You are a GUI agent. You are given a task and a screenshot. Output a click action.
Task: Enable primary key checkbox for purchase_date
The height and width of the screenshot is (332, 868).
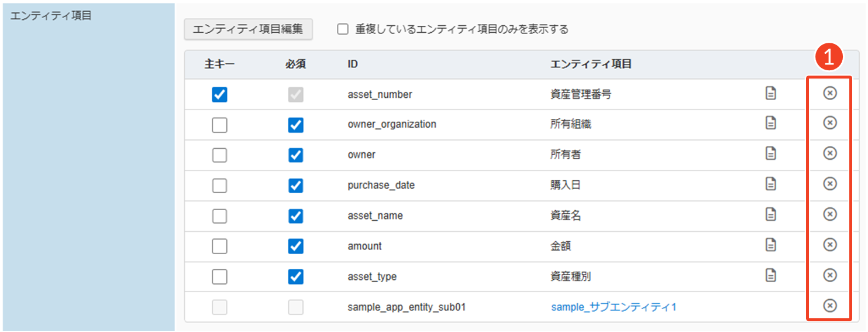tap(219, 186)
